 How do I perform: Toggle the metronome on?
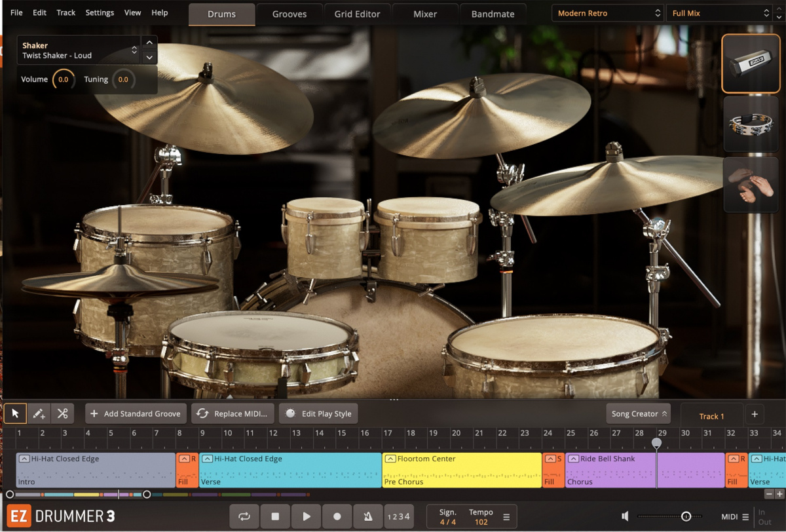point(368,516)
